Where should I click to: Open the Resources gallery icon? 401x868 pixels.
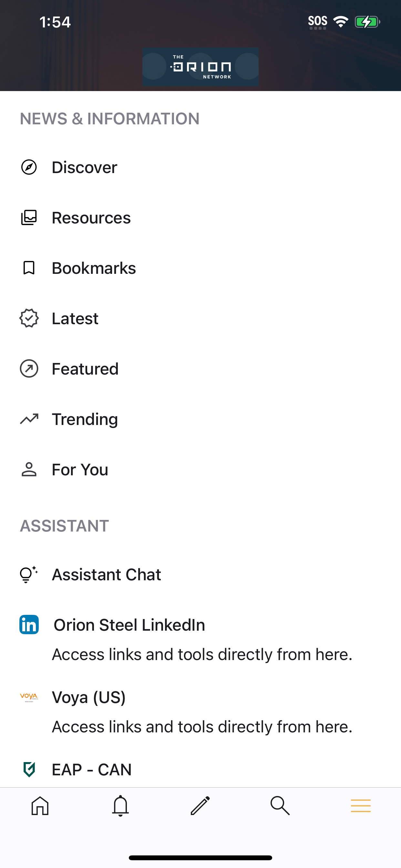[x=29, y=218]
